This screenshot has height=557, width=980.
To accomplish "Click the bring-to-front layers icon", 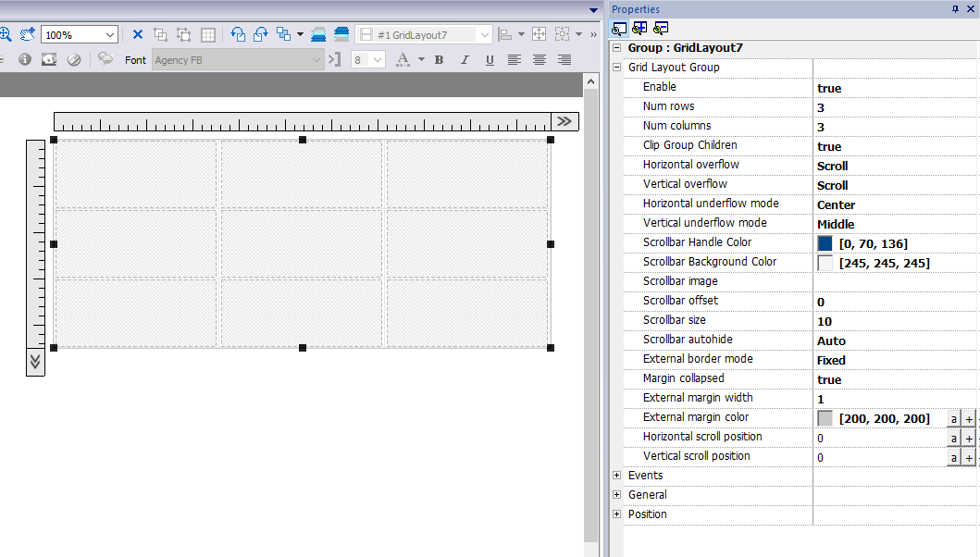I will [318, 35].
